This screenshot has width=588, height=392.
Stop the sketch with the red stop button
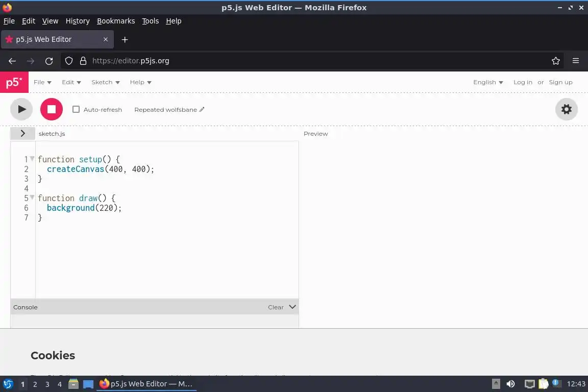click(x=52, y=109)
